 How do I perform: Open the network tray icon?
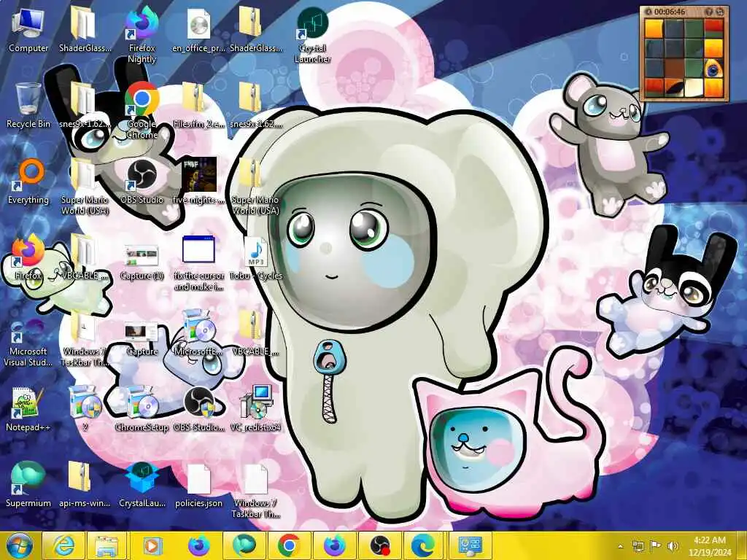click(x=638, y=545)
